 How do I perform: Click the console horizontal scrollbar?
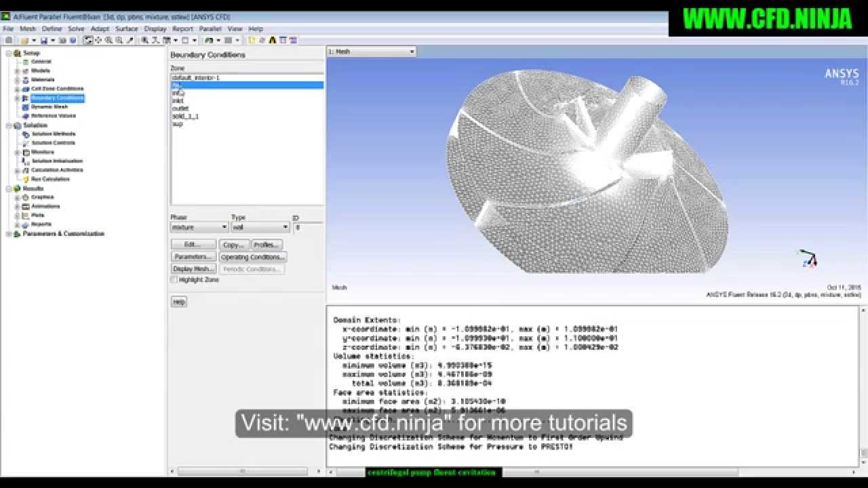pos(592,471)
